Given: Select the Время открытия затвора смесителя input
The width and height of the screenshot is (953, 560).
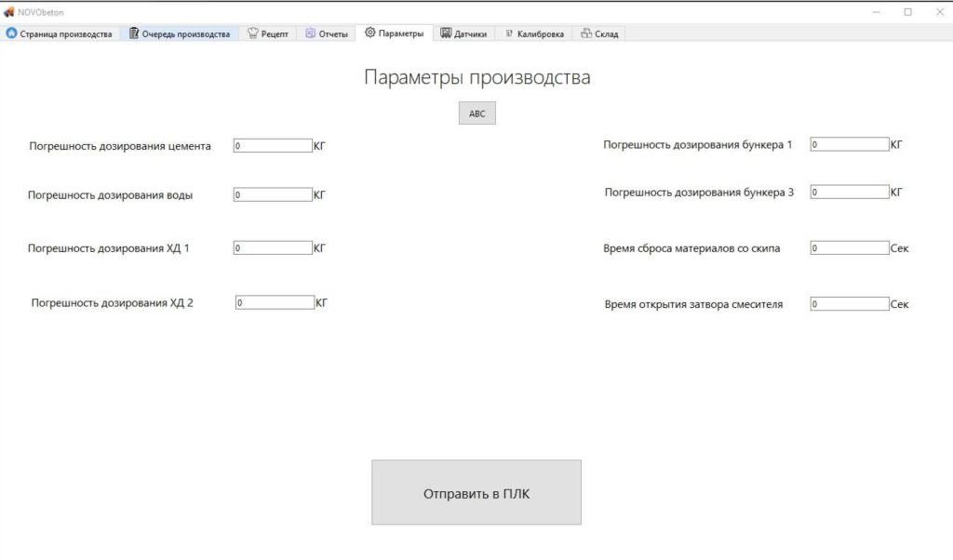Looking at the screenshot, I should click(x=849, y=304).
